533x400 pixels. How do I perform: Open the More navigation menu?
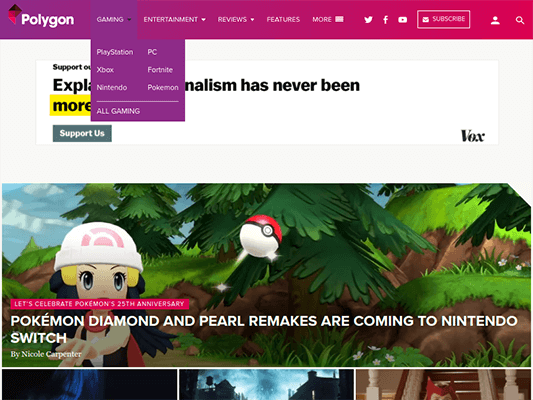click(328, 19)
